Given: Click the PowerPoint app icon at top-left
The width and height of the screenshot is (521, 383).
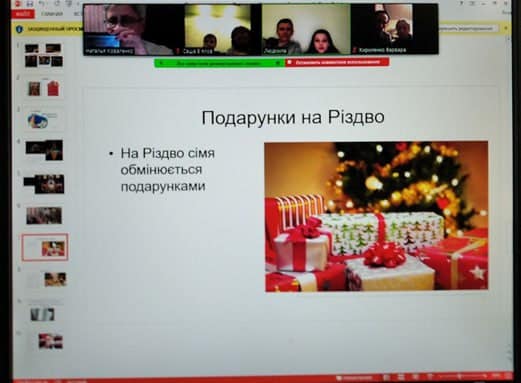Looking at the screenshot, I should pyautogui.click(x=19, y=4).
